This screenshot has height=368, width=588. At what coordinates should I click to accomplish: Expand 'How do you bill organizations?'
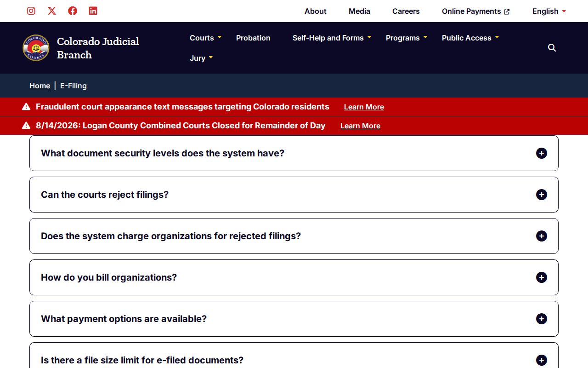point(294,277)
